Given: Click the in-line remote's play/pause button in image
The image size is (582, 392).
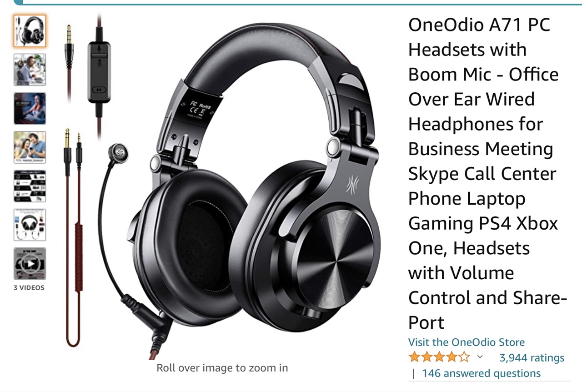Looking at the screenshot, I should click(98, 90).
